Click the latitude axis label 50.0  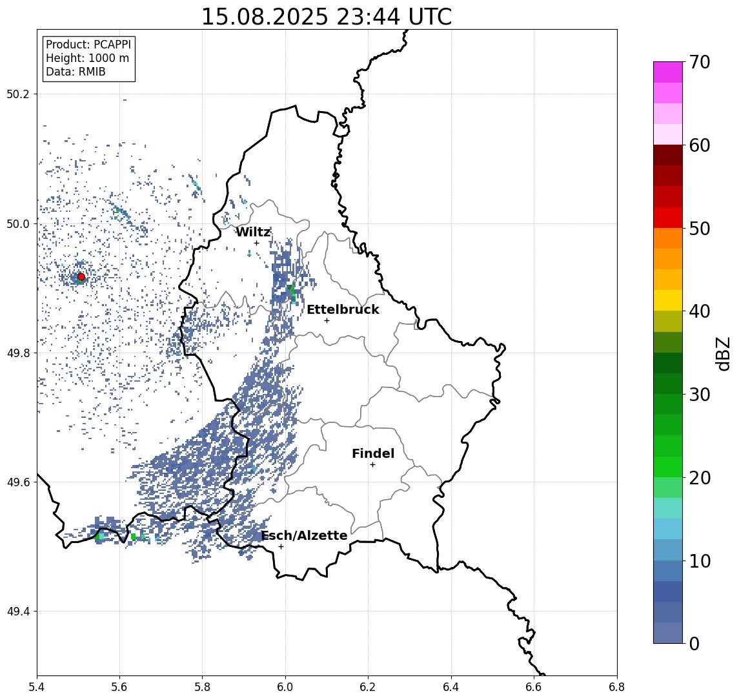(x=18, y=223)
